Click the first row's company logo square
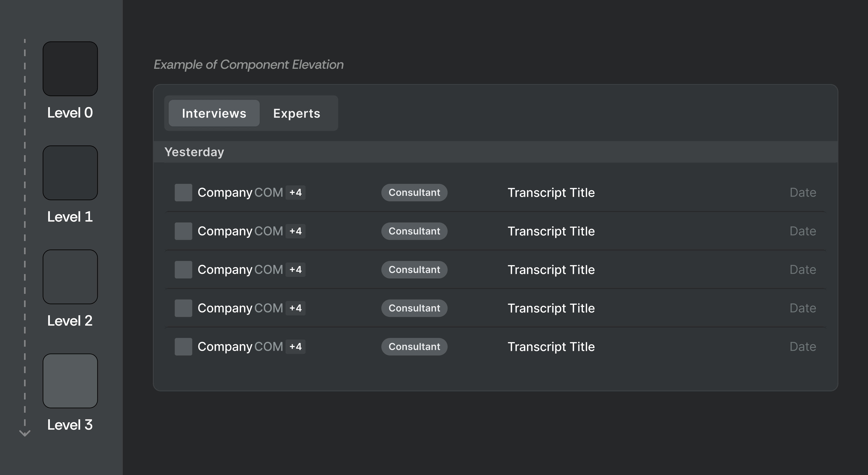The width and height of the screenshot is (868, 475). pyautogui.click(x=183, y=192)
